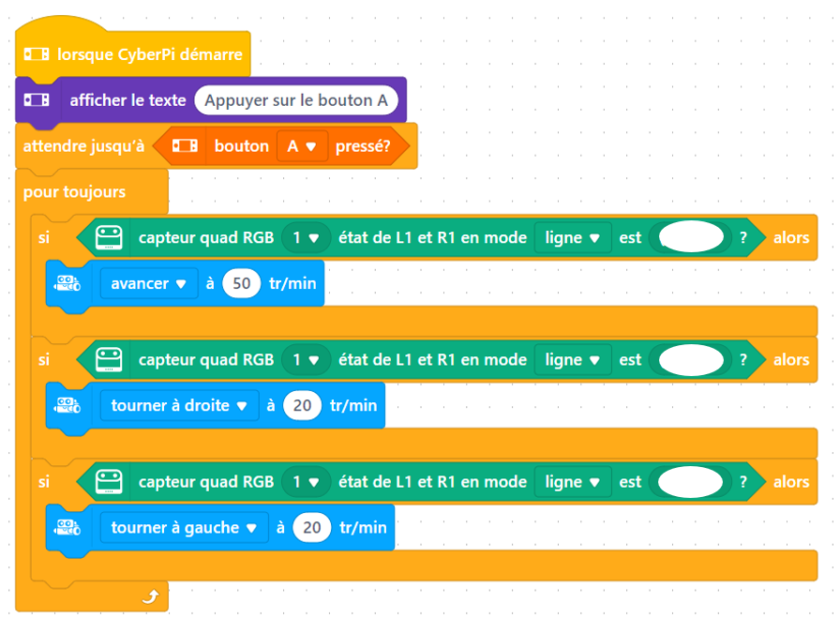Click the robot icon on tourner à droite block
840x618 pixels.
[x=67, y=405]
